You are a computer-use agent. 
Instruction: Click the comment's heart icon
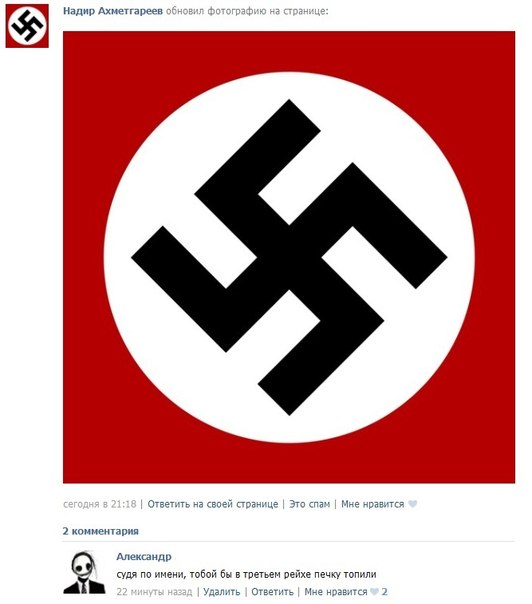(x=374, y=592)
